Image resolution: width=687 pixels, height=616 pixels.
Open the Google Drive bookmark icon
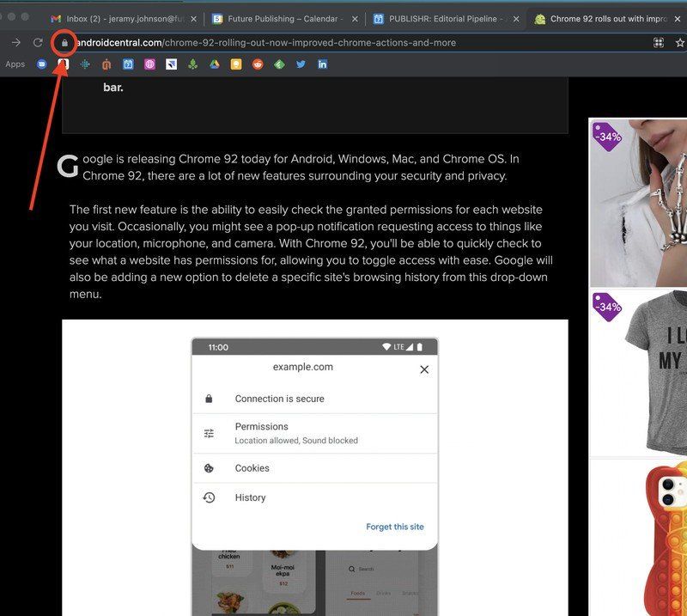215,64
